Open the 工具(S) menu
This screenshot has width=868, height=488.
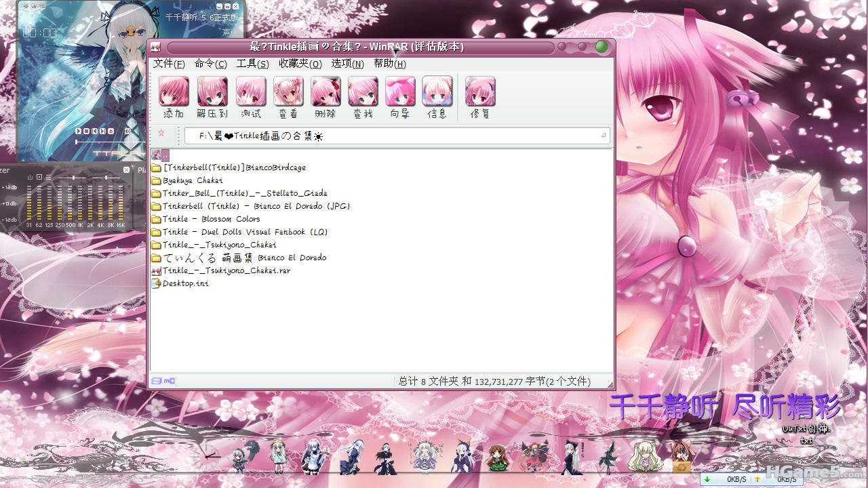[252, 64]
